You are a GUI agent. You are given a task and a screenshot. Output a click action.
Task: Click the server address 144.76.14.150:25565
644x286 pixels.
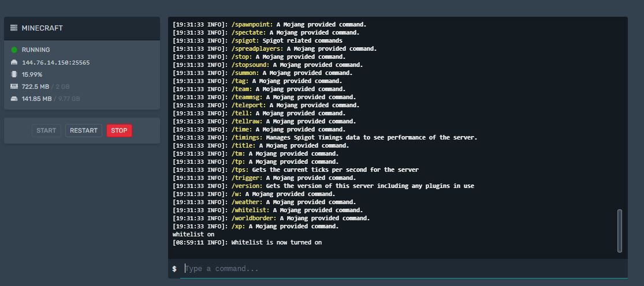tap(55, 62)
